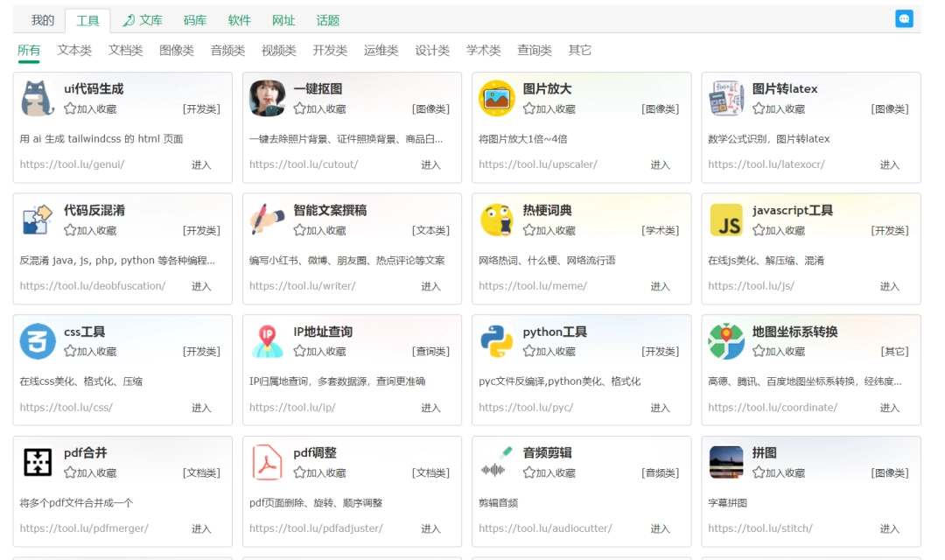Click the 音频剪辑 waveform icon

click(497, 463)
